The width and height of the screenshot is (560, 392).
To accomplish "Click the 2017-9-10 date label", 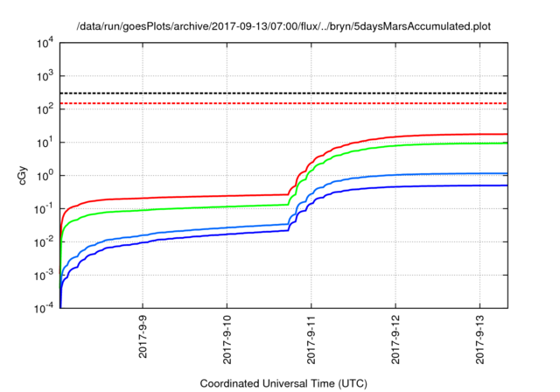I will tap(227, 339).
